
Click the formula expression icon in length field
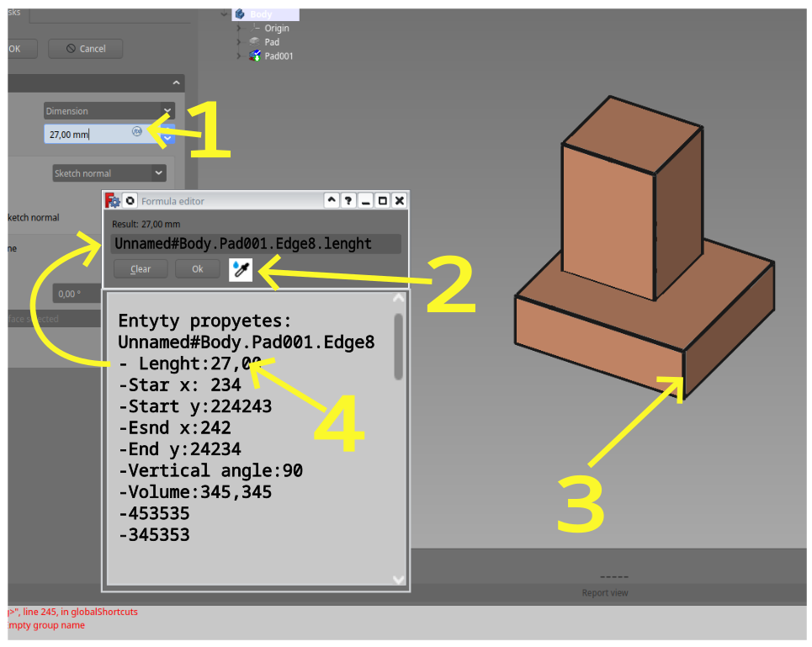point(136,131)
